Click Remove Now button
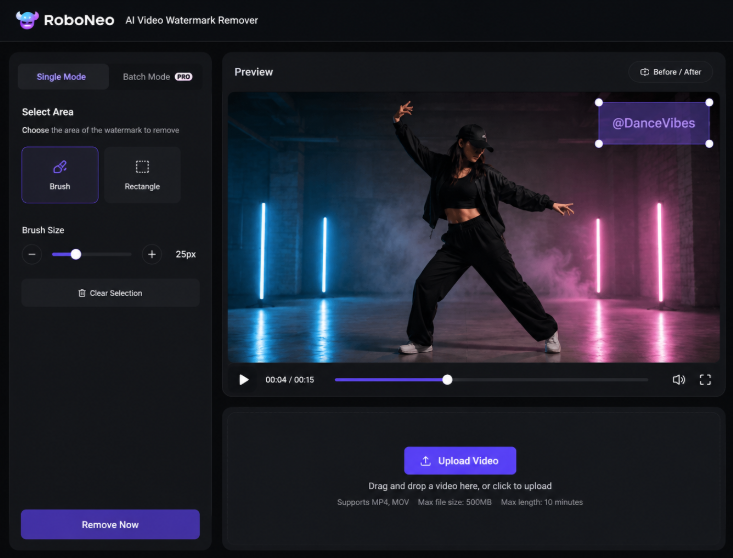The height and width of the screenshot is (558, 733). [x=110, y=524]
